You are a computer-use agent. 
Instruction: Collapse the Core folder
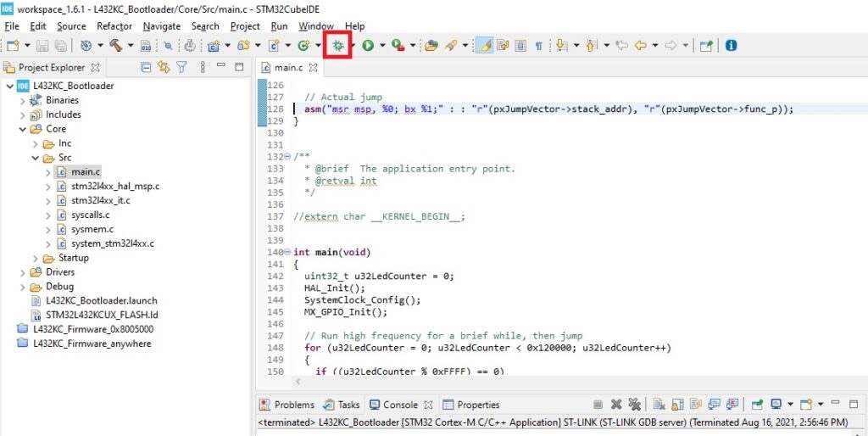pyautogui.click(x=23, y=129)
